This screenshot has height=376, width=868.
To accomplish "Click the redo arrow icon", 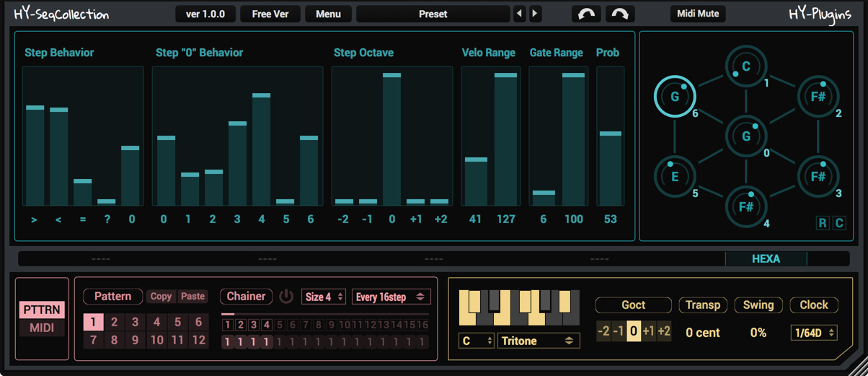I will (620, 14).
